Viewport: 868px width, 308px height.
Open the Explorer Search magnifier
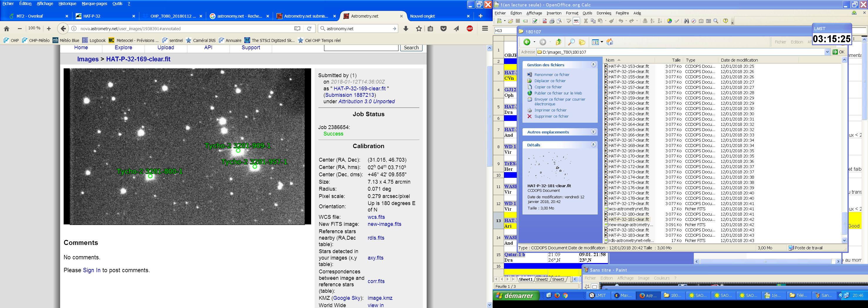571,42
